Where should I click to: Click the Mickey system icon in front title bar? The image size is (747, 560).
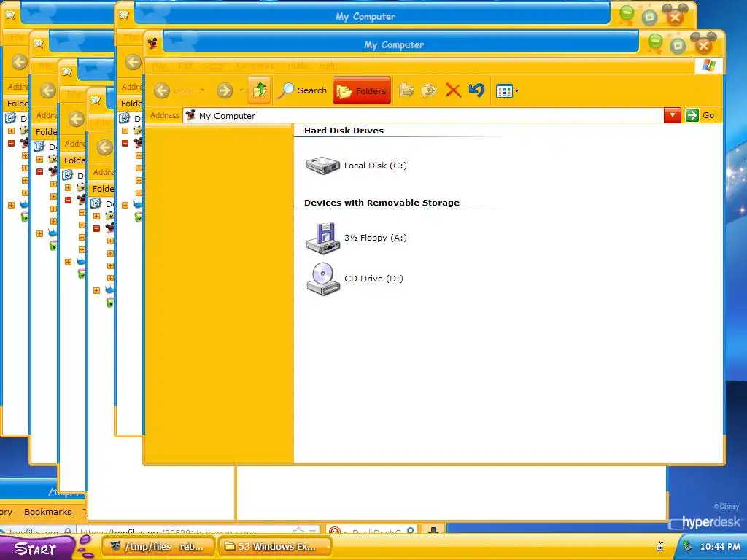tap(153, 44)
